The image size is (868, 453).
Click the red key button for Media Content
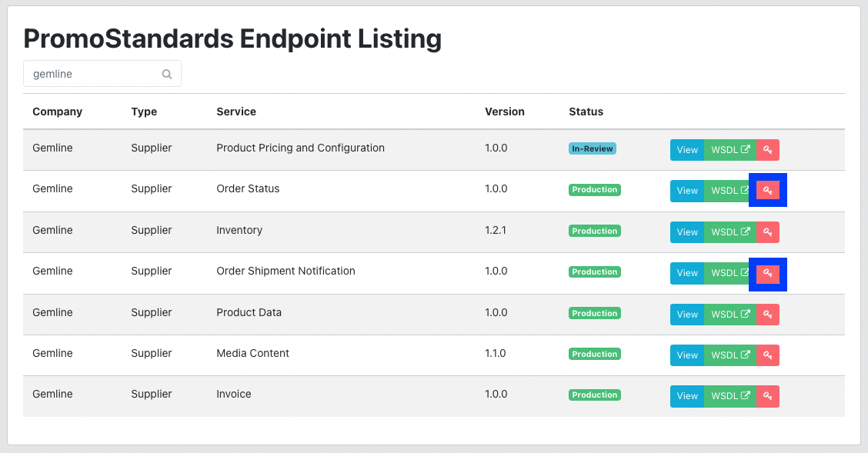(768, 355)
